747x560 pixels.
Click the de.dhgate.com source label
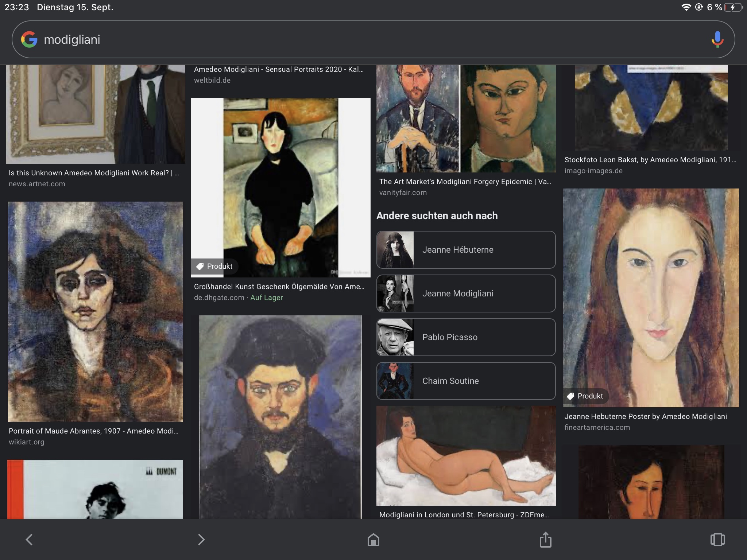(x=219, y=297)
